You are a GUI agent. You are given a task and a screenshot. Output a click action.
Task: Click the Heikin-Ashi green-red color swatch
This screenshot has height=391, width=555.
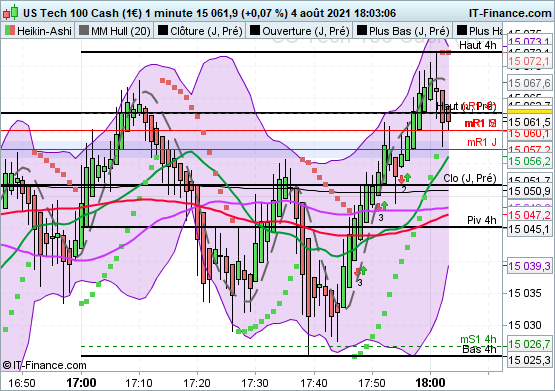pyautogui.click(x=10, y=30)
